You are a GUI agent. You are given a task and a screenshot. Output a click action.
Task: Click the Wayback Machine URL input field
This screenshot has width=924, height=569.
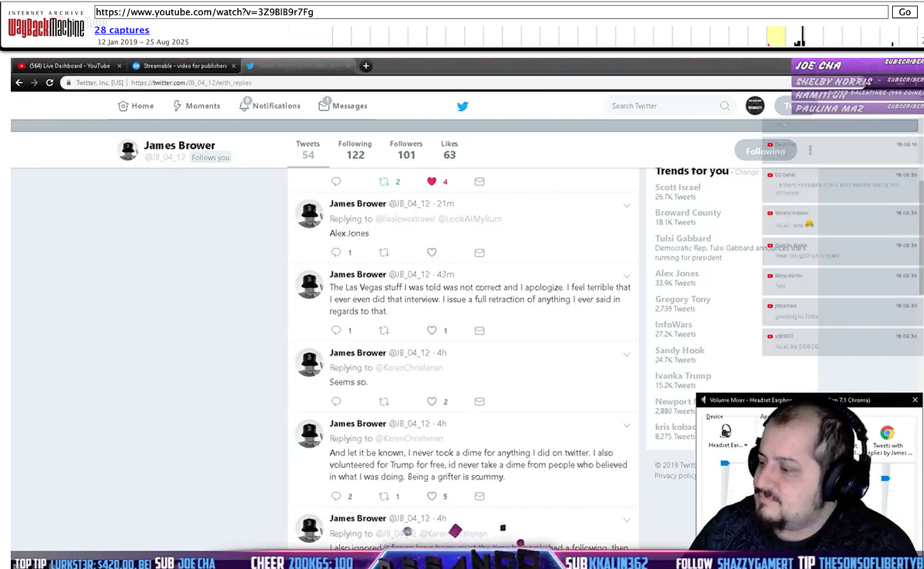pyautogui.click(x=491, y=12)
